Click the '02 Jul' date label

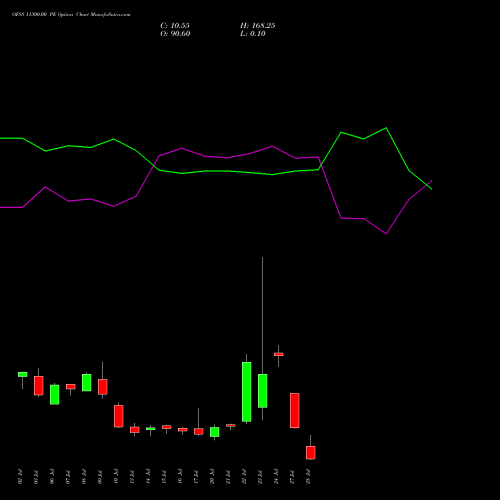(x=20, y=477)
